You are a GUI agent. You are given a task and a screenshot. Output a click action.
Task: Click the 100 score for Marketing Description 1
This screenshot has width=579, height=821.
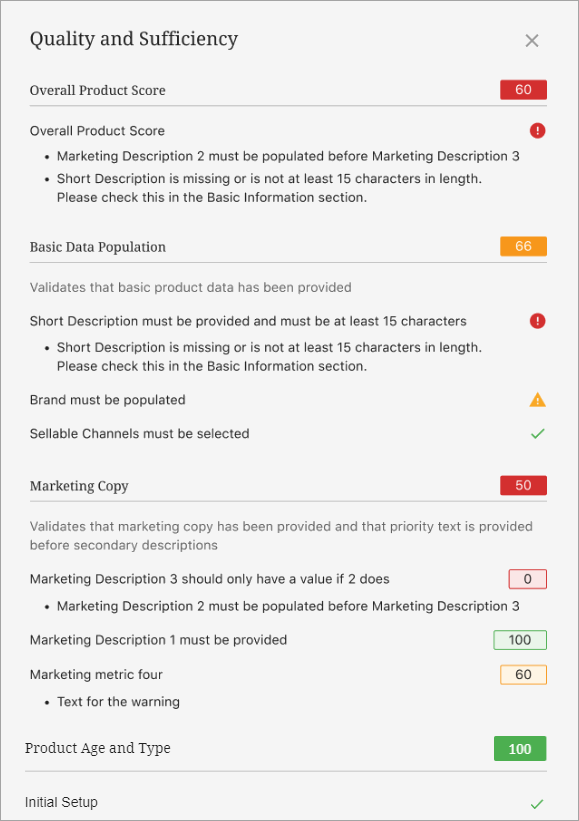pyautogui.click(x=520, y=640)
